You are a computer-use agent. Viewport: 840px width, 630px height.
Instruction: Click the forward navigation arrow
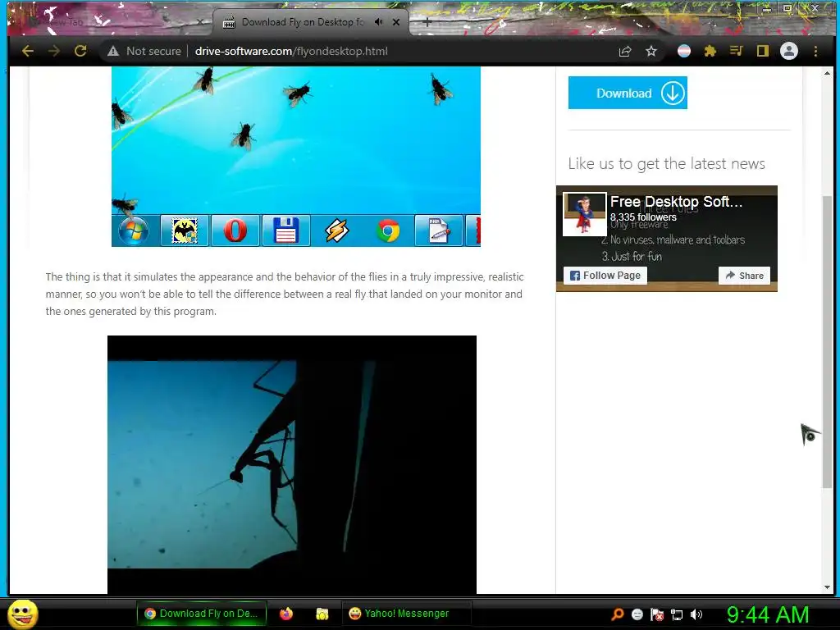tap(54, 51)
